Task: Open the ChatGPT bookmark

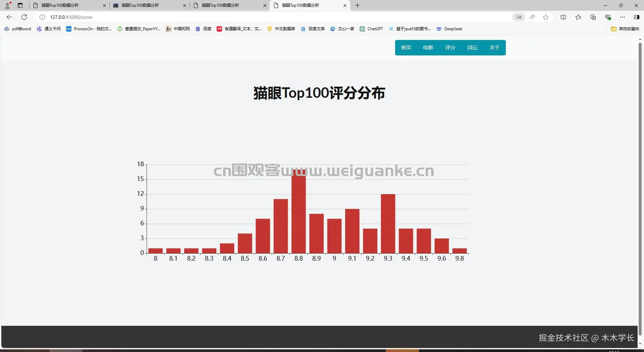Action: tap(371, 29)
